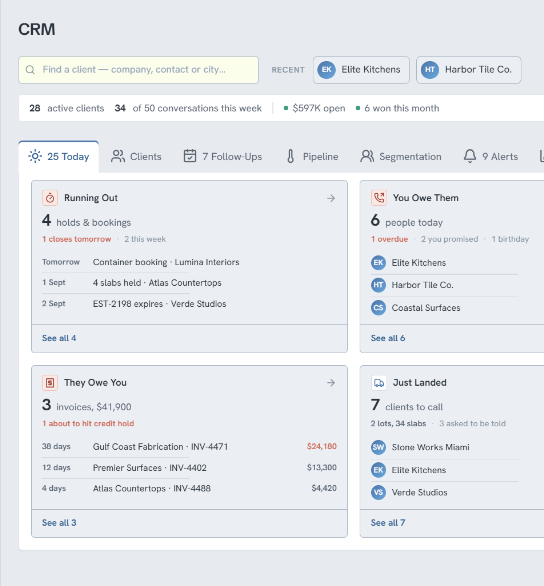Screen dimensions: 544x586
Task: Click the calendar icon on Follow-Ups tab
Action: click(x=190, y=156)
